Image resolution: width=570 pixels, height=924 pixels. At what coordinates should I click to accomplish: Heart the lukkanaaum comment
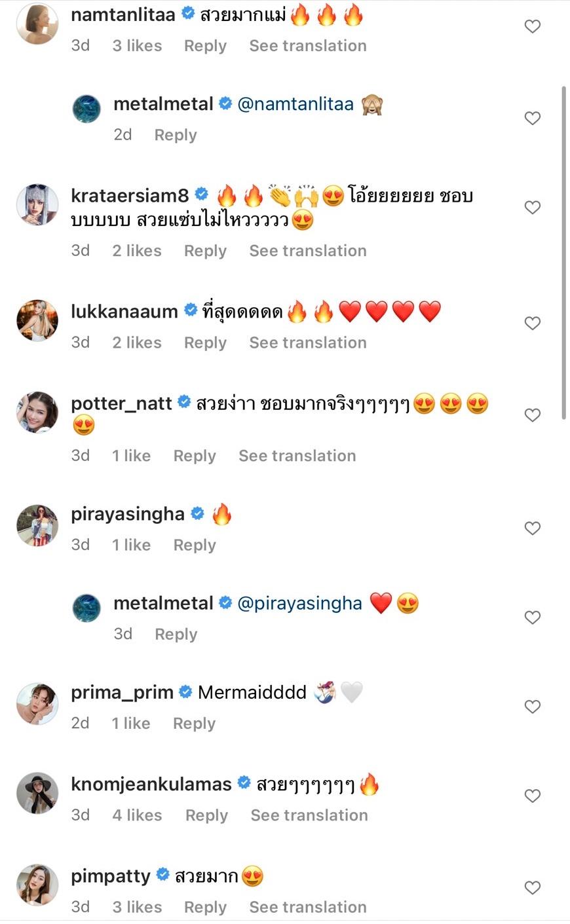533,323
